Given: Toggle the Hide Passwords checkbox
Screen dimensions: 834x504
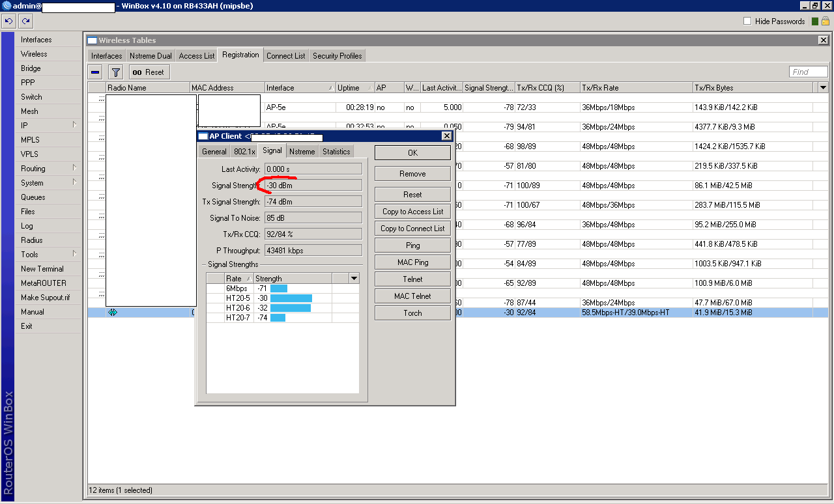Looking at the screenshot, I should point(747,21).
